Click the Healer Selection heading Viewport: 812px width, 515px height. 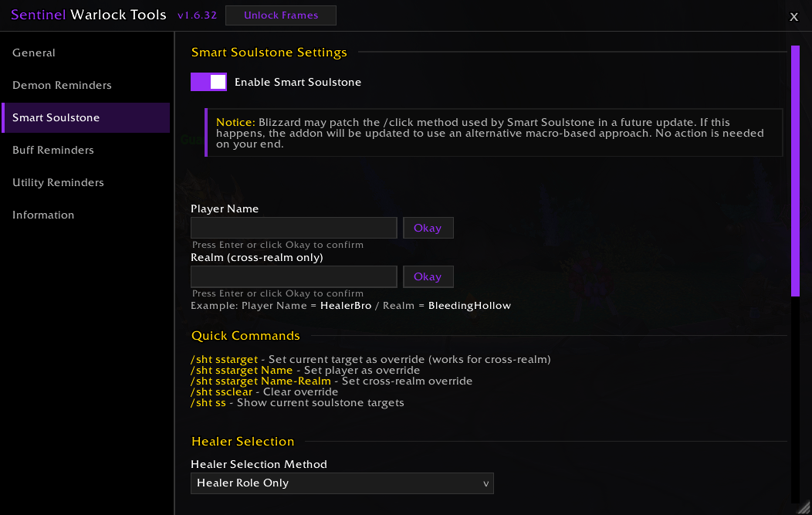[x=243, y=442]
